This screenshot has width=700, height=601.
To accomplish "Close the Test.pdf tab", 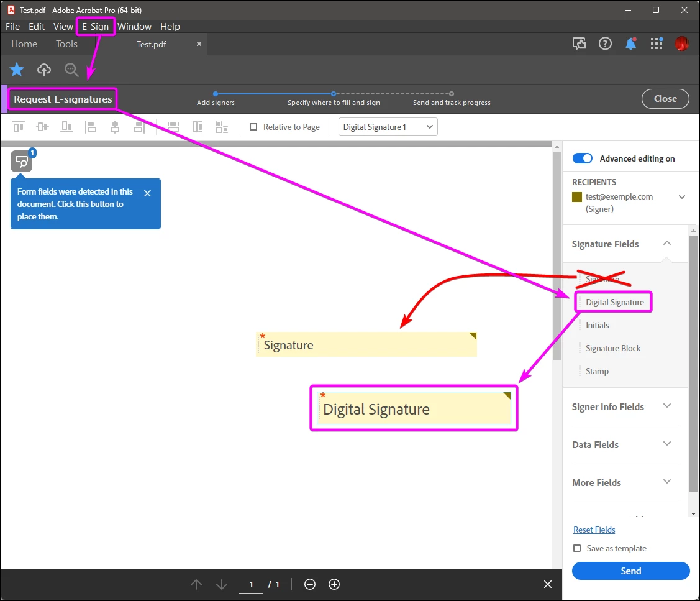I will point(199,44).
